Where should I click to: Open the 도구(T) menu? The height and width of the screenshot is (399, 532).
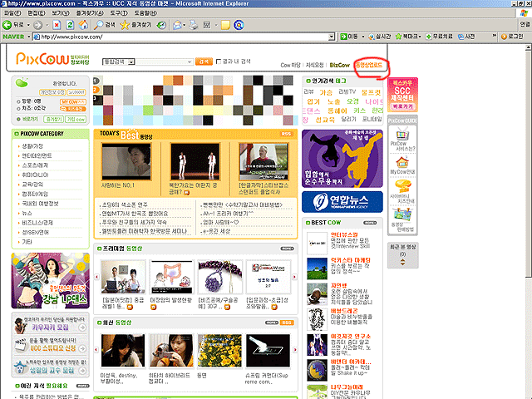(119, 13)
